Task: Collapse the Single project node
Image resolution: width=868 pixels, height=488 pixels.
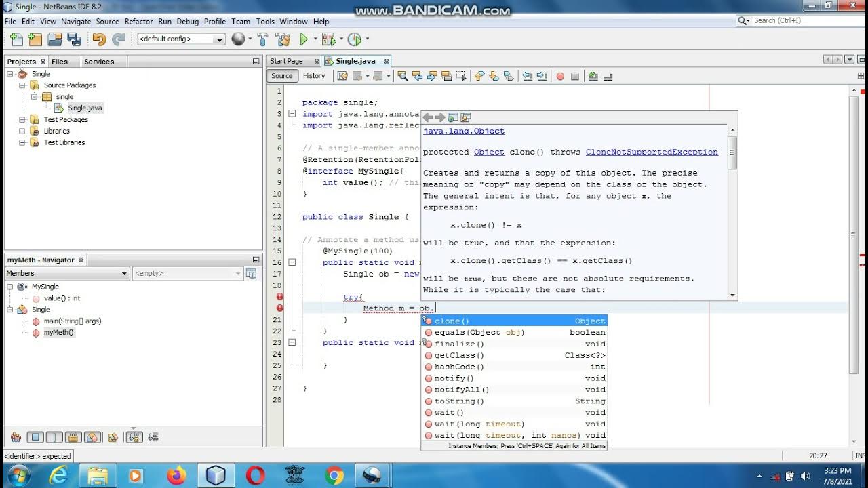Action: (10, 74)
